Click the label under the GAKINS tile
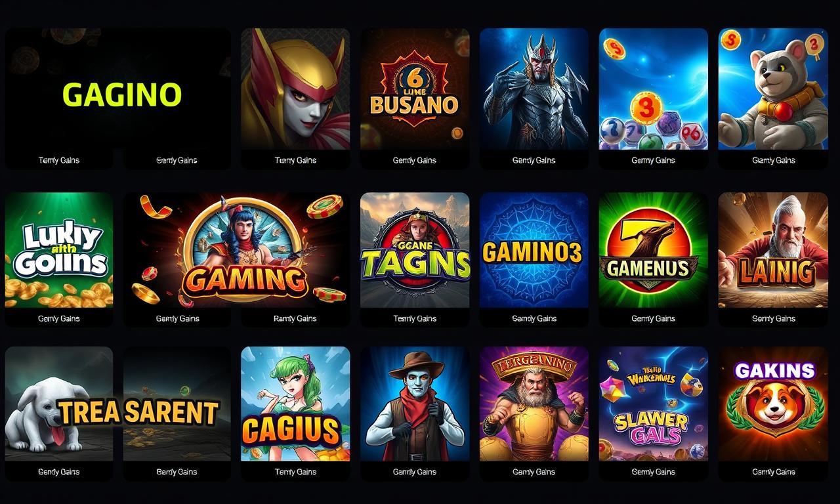 [774, 472]
